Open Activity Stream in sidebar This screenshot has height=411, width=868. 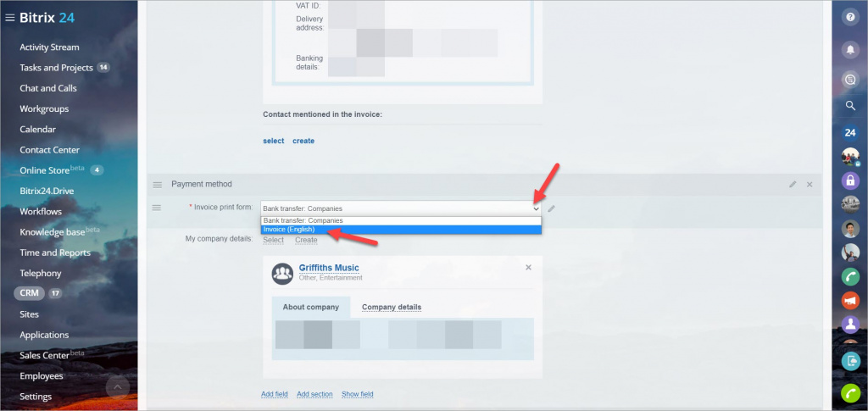coord(49,47)
